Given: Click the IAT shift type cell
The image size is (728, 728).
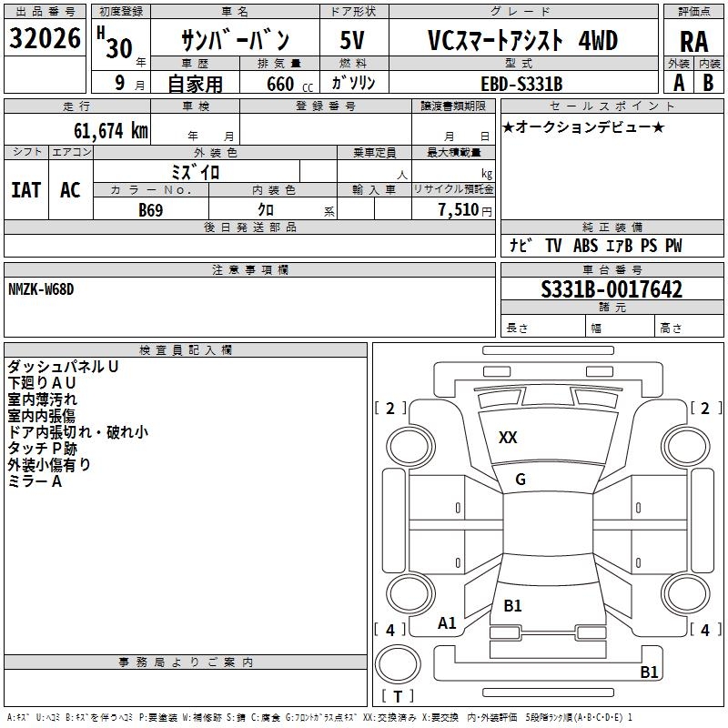Looking at the screenshot, I should pos(25,189).
